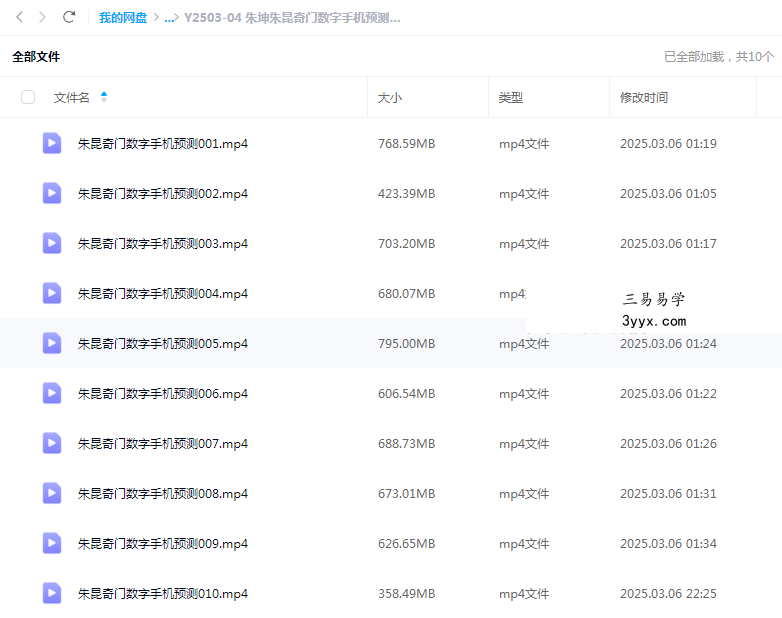Sort by 修改时间 column header
This screenshot has width=782, height=618.
(x=644, y=97)
